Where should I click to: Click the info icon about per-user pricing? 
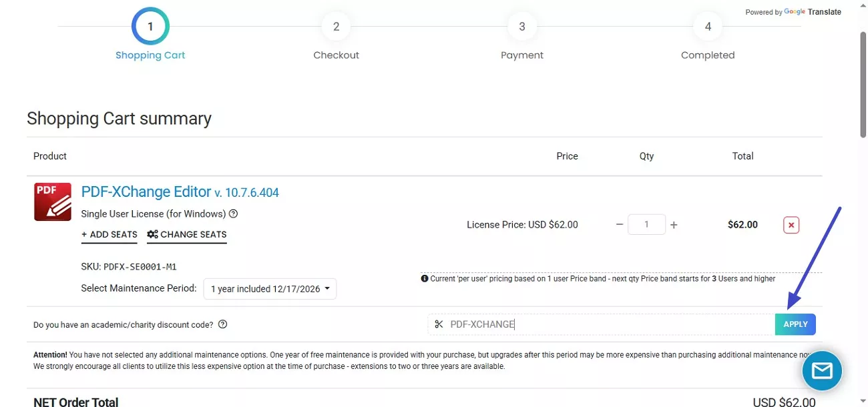pyautogui.click(x=425, y=278)
